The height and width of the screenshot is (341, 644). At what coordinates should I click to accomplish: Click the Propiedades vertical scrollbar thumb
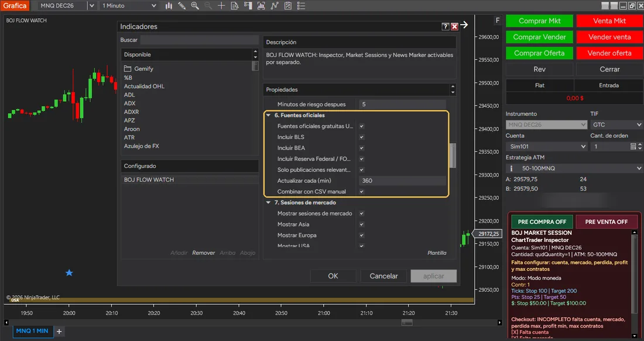(x=453, y=155)
